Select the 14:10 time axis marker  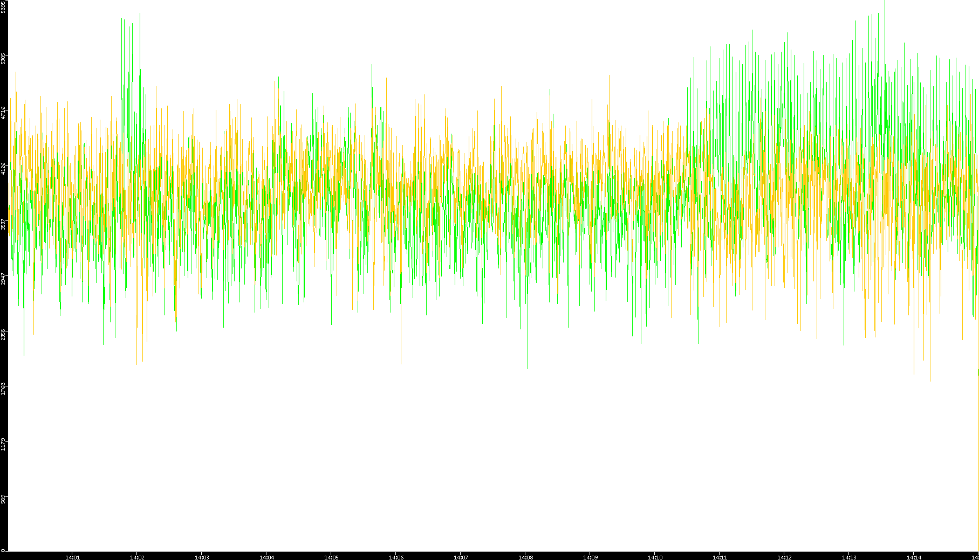pos(655,557)
